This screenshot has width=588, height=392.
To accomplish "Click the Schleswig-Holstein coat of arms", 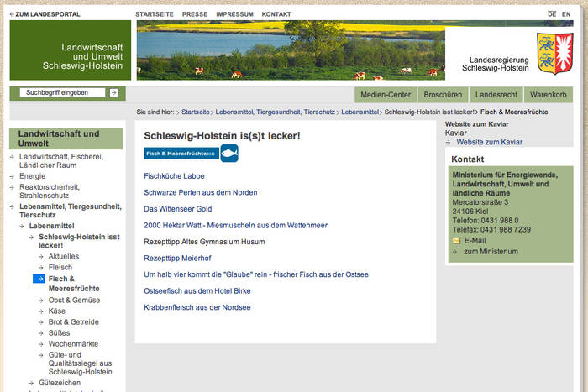I will [x=554, y=54].
